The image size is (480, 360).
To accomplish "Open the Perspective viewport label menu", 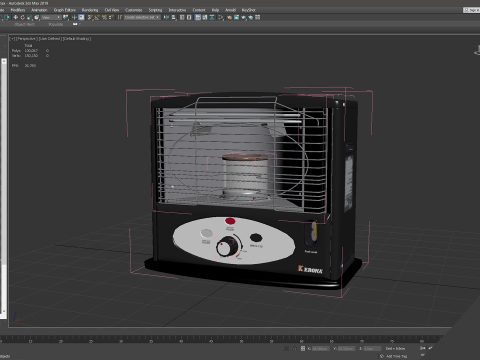I will [27, 39].
